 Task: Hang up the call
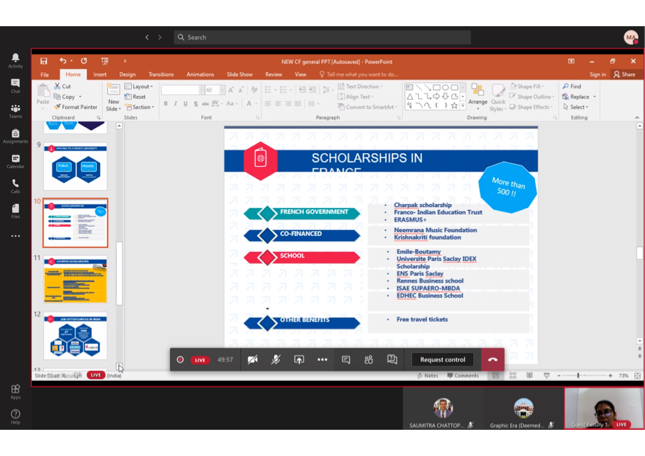pyautogui.click(x=492, y=359)
